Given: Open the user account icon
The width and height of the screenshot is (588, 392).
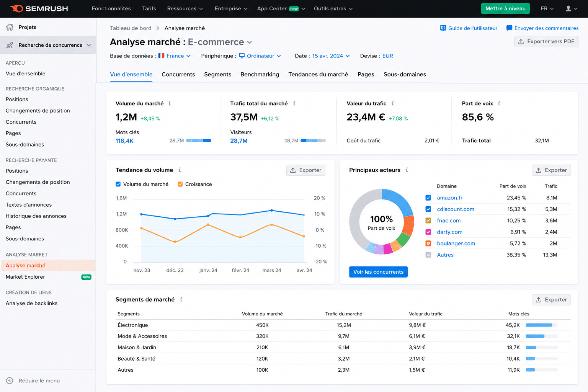Looking at the screenshot, I should click(568, 8).
